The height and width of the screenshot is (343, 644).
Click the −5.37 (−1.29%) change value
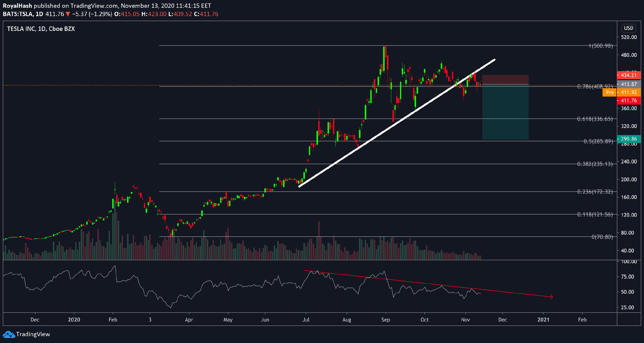[x=92, y=14]
